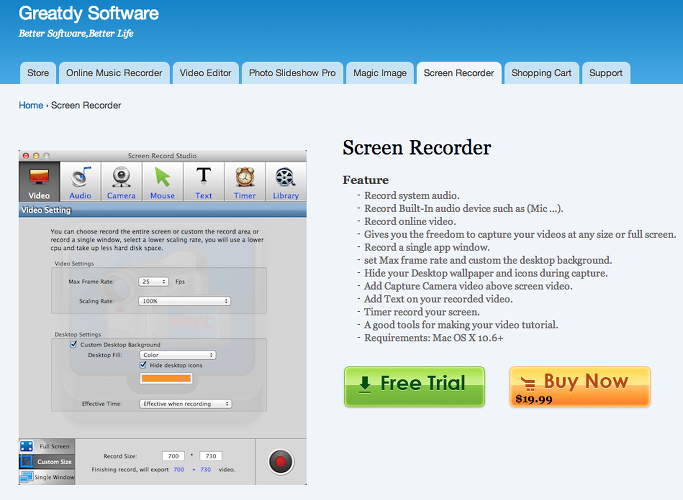Open the Timer alarm clock icon
683x500 pixels.
click(x=245, y=181)
